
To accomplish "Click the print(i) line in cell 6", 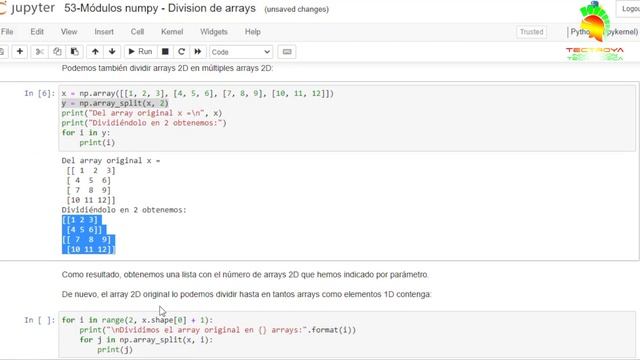I will [x=97, y=142].
